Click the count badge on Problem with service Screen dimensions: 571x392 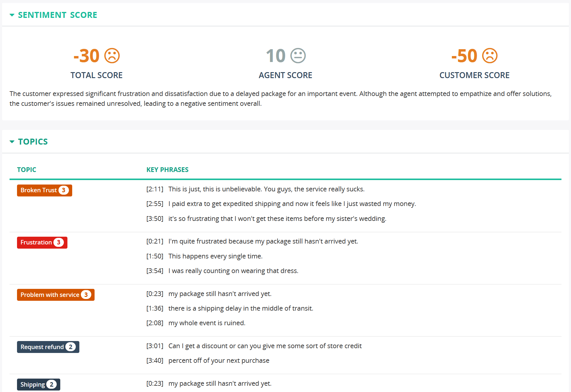point(86,295)
